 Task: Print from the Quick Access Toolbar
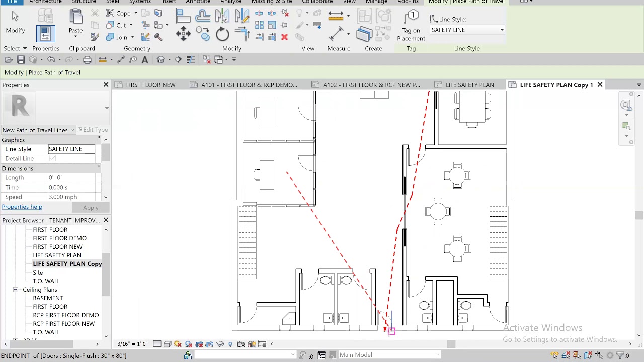coord(87,60)
